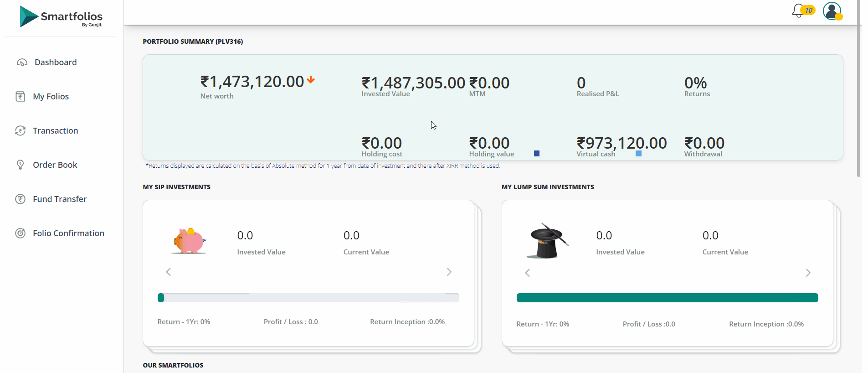Click the SIP piggy bank image
This screenshot has width=868, height=373.
pos(189,241)
